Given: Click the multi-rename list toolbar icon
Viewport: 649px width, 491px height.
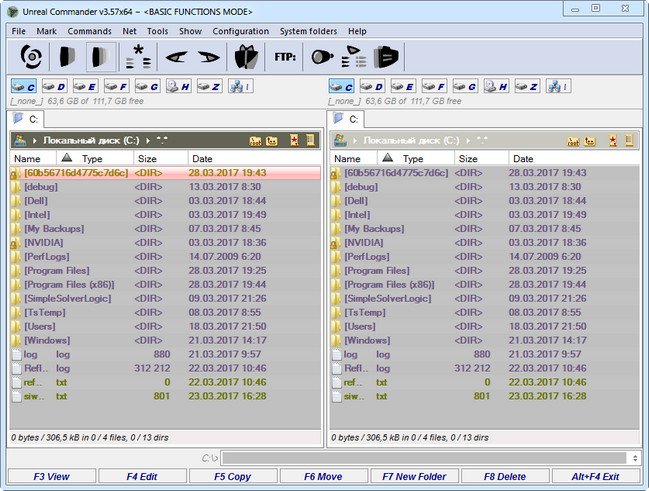Looking at the screenshot, I should (354, 56).
